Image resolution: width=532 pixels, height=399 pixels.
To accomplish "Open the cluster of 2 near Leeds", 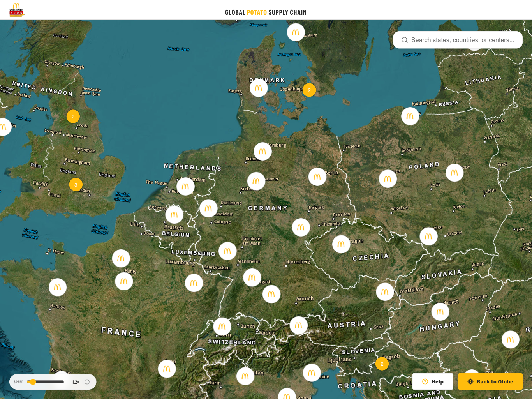I will (x=73, y=117).
